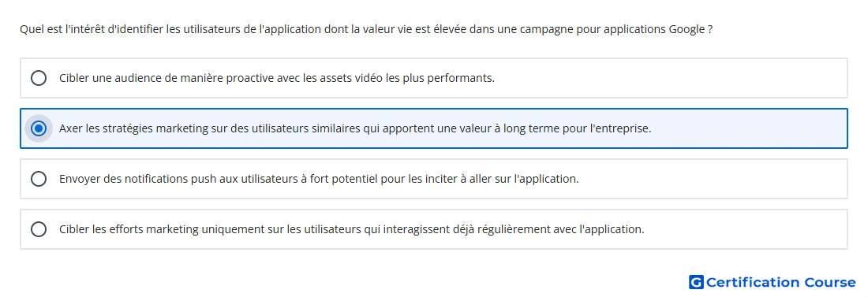
Task: Click the 'Envoyer des notifications push' answer label text
Action: click(319, 179)
